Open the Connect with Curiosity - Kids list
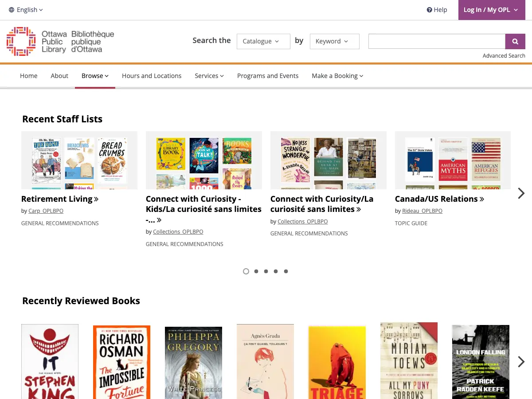 [203, 209]
